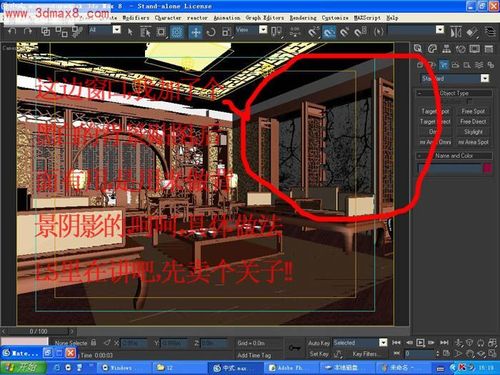Click the Mirror tool icon
This screenshot has height=375, width=500.
point(455,32)
